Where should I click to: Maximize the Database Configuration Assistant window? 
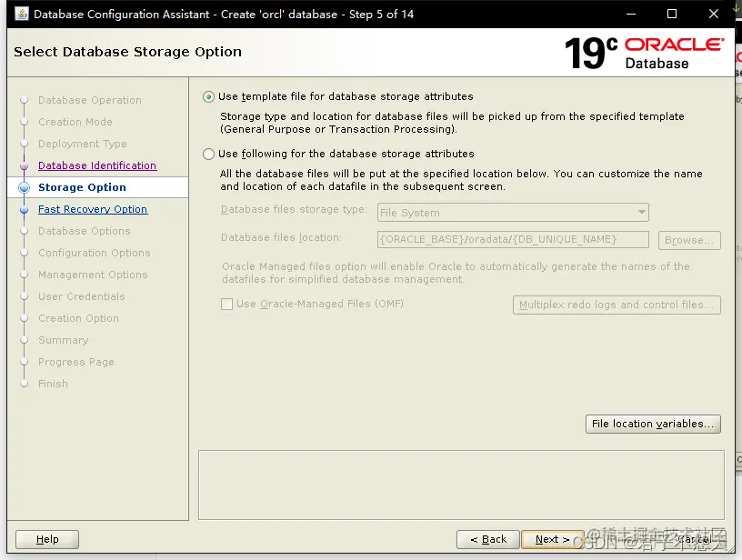click(x=671, y=14)
